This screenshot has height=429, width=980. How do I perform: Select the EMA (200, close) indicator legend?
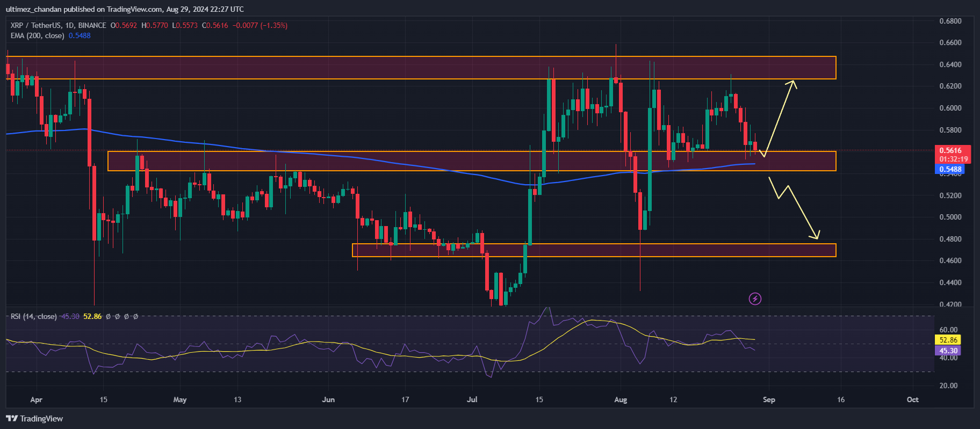pos(38,35)
